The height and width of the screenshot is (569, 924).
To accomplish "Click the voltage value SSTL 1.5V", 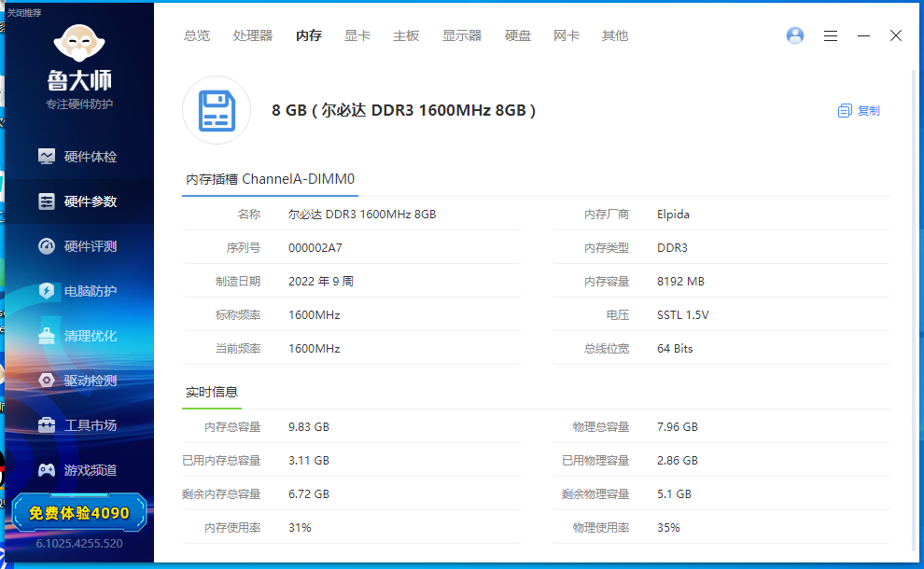I will tap(683, 315).
